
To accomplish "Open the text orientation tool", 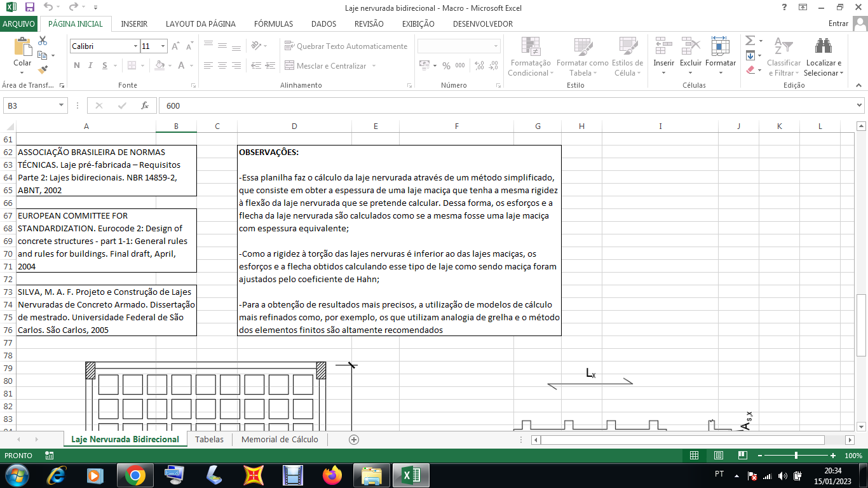I will point(255,46).
